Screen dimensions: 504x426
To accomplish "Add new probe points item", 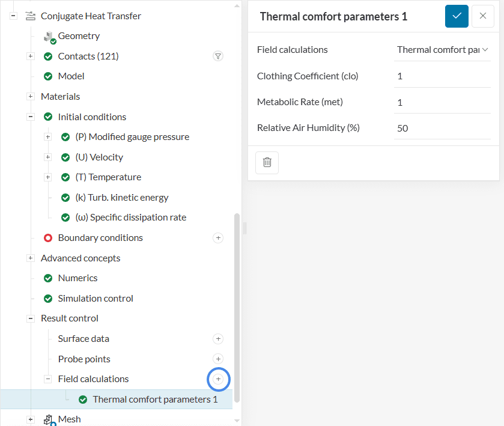I will 218,359.
